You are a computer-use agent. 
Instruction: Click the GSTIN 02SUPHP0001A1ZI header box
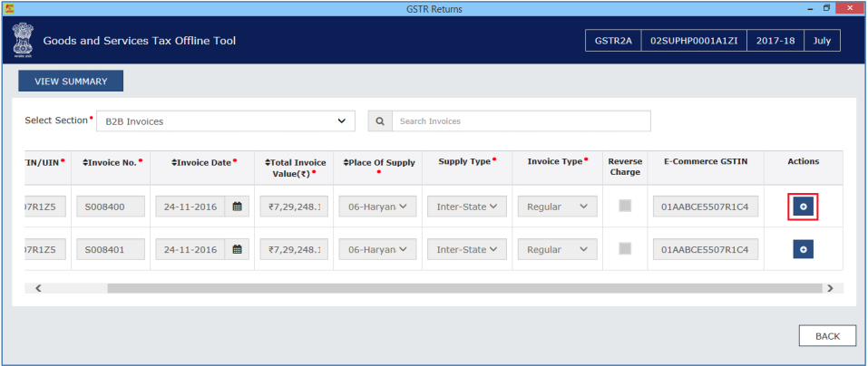click(694, 41)
